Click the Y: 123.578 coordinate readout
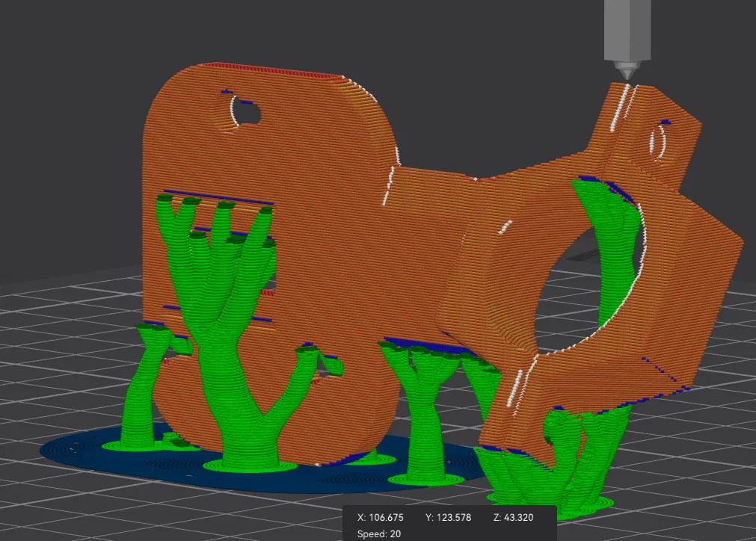756x541 pixels. pyautogui.click(x=448, y=517)
